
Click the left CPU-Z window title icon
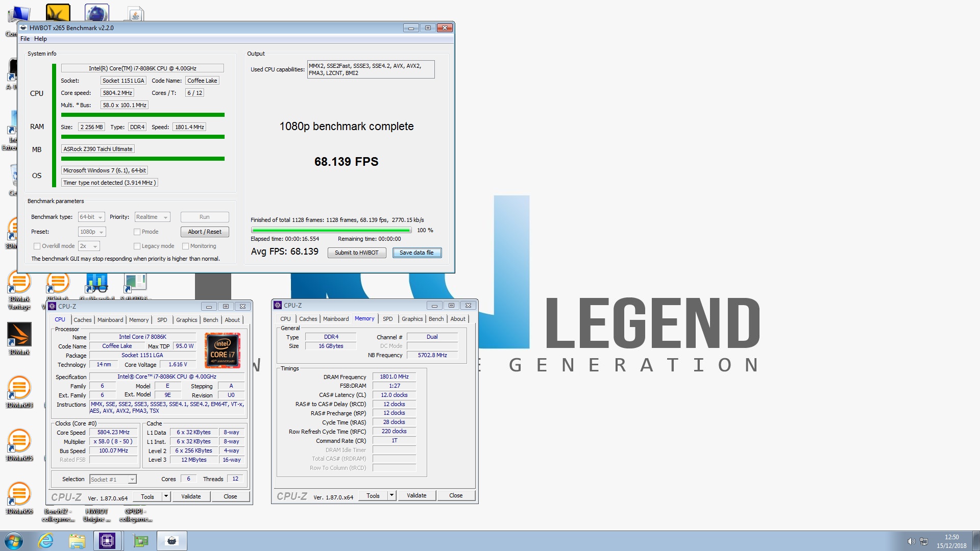[52, 306]
